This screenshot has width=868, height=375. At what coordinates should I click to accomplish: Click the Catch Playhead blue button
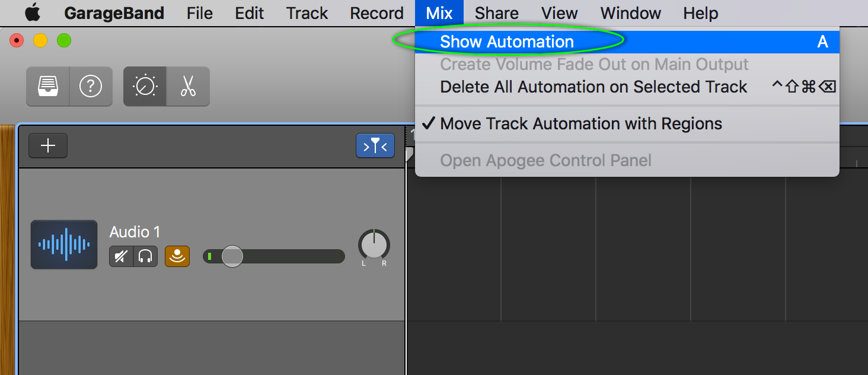coord(375,146)
